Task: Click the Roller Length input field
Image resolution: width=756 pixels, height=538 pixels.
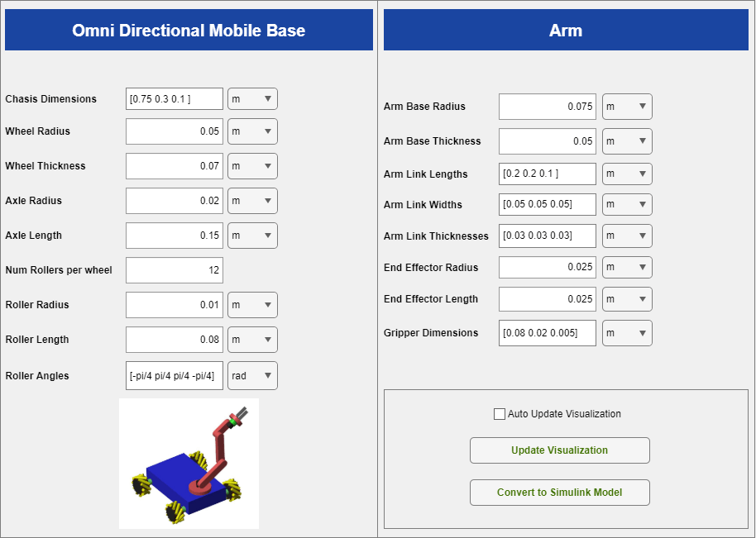Action: (175, 339)
